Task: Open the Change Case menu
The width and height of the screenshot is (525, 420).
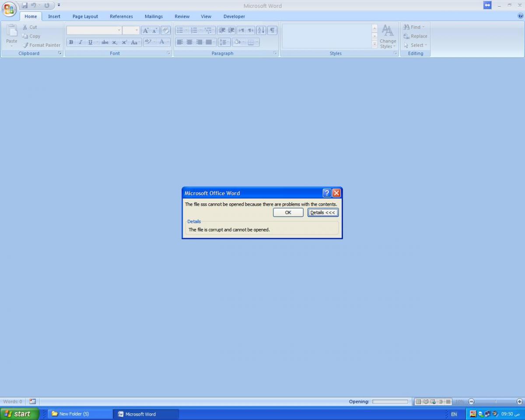Action: [135, 42]
